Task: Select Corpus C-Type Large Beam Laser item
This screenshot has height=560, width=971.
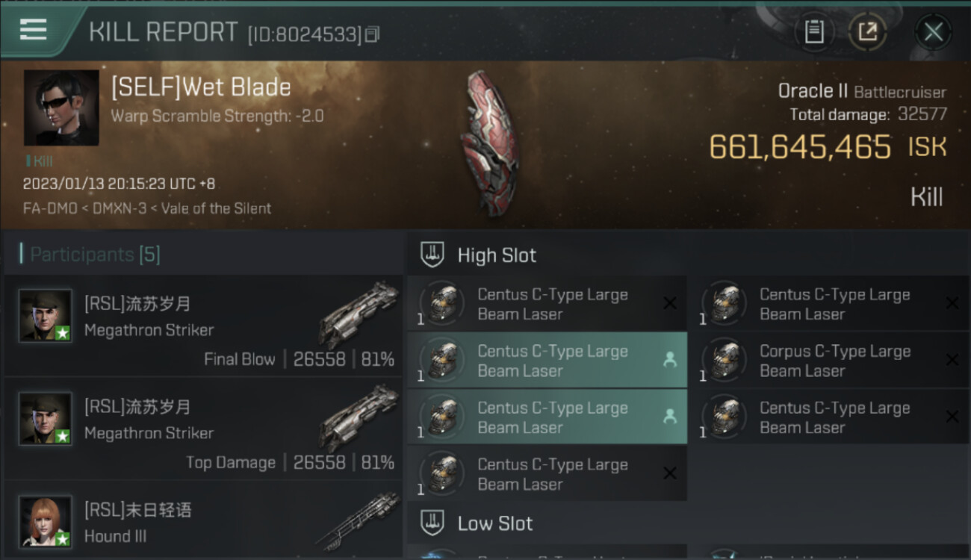Action: coord(835,361)
